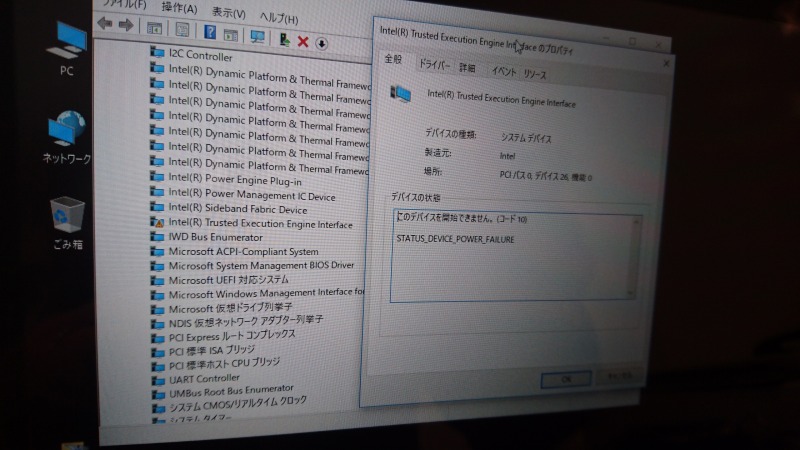Click the scan for hardware changes monitor icon
The height and width of the screenshot is (450, 800).
[x=257, y=37]
